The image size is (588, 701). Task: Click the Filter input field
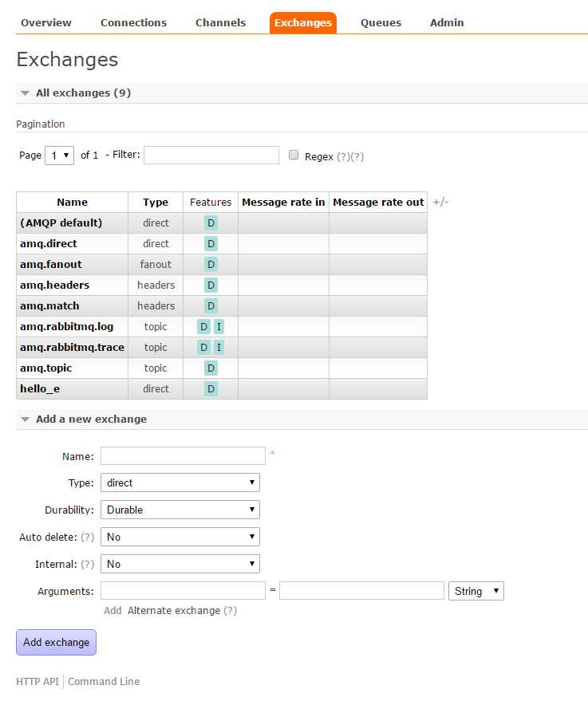(x=211, y=156)
